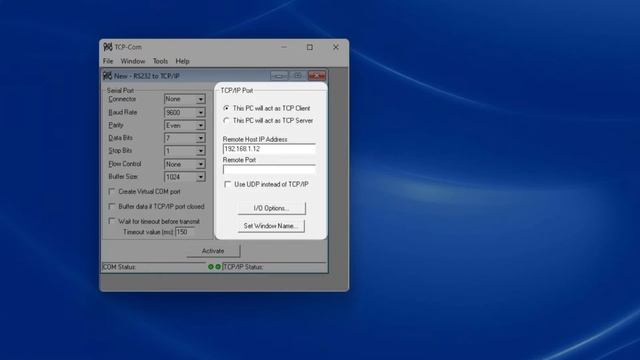Viewport: 640px width, 360px height.
Task: Open the File menu
Action: [108, 61]
